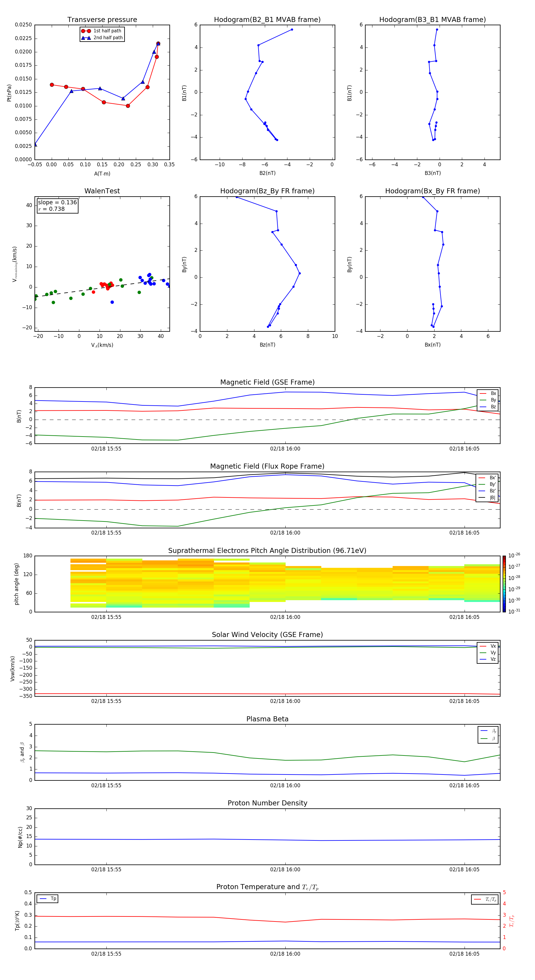Viewport: 535px width, 980px height.
Task: Click the 'B3(nT)' x-axis label
Action: (x=432, y=173)
